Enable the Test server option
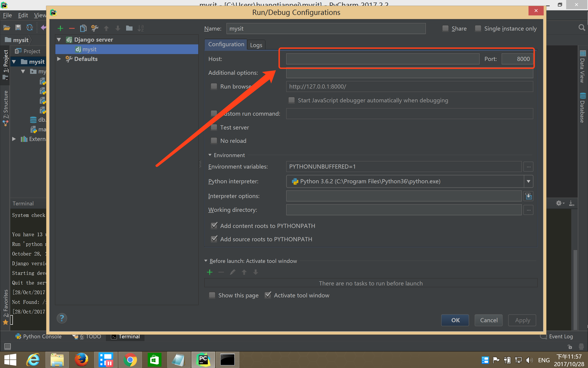Screen dimensions: 588x368 pos(214,127)
